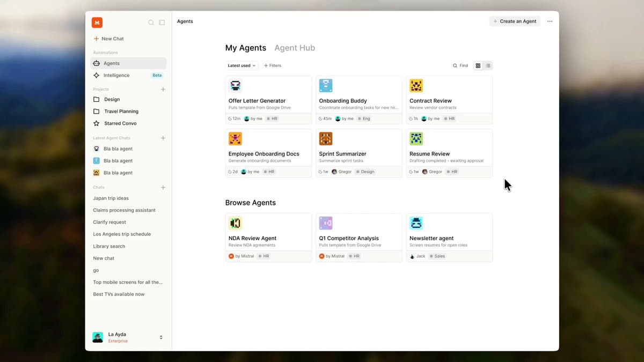Open Best TVs available now chat
Screen dimensions: 644x362
point(119,294)
